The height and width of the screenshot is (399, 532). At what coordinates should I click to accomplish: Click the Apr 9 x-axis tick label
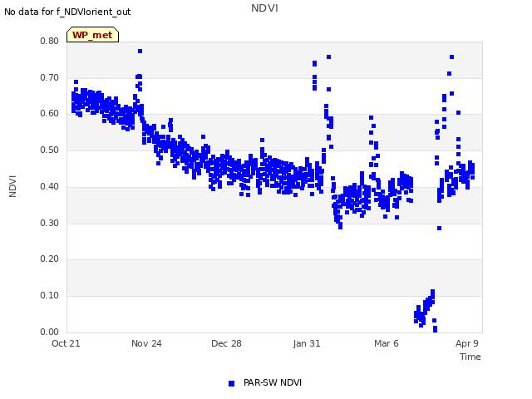pyautogui.click(x=467, y=343)
